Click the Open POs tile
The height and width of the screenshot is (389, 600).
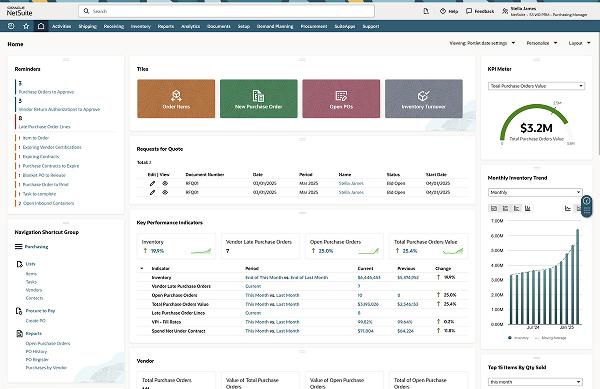coord(341,99)
